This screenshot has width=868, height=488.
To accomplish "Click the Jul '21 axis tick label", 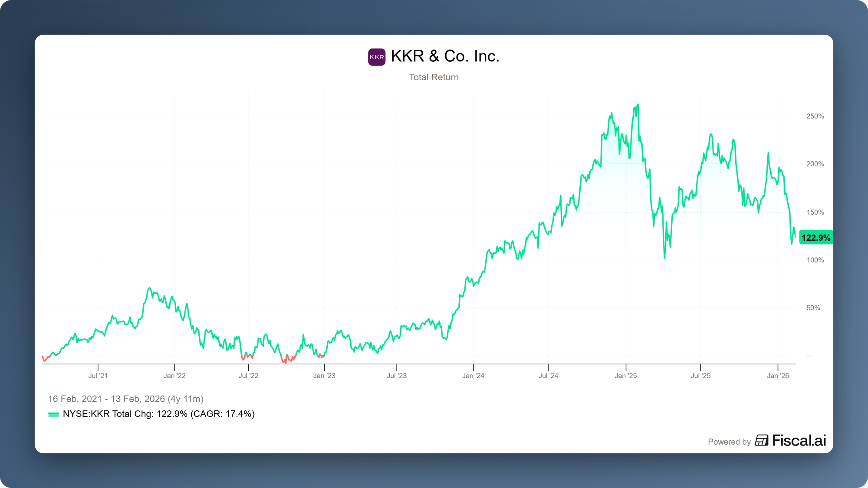I will tap(98, 376).
